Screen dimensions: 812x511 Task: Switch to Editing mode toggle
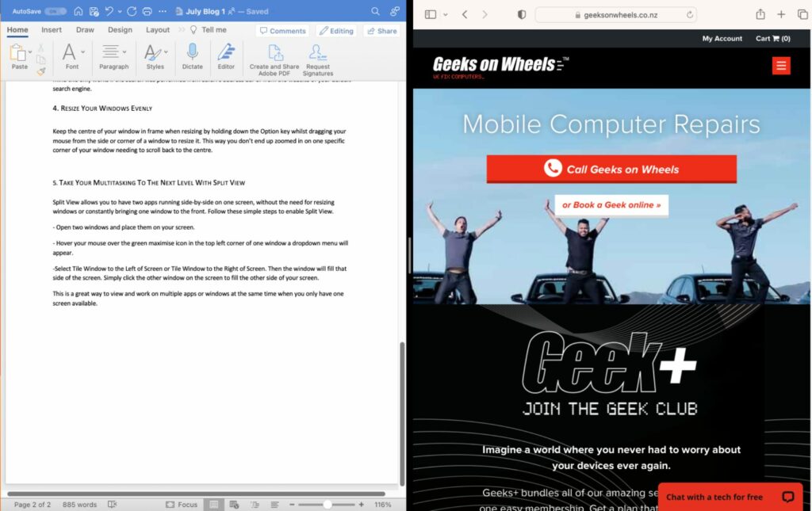click(335, 29)
